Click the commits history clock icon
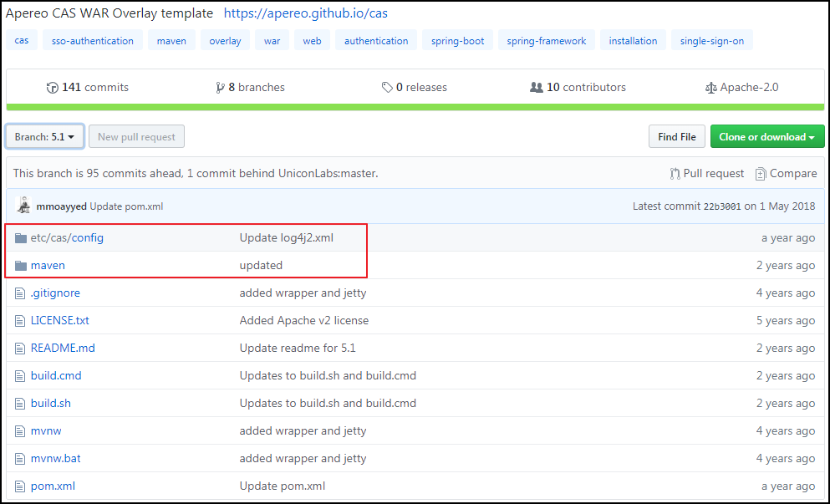The height and width of the screenshot is (504, 830). pyautogui.click(x=53, y=88)
